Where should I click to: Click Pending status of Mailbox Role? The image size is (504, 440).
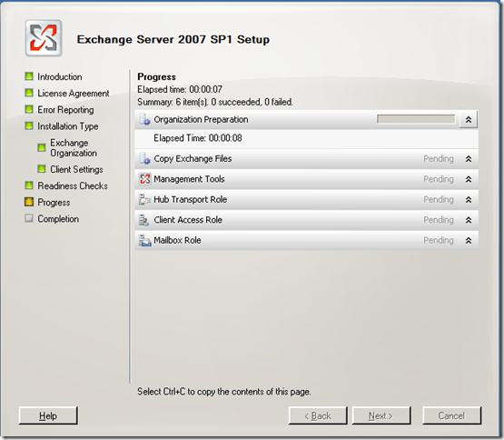pos(439,240)
